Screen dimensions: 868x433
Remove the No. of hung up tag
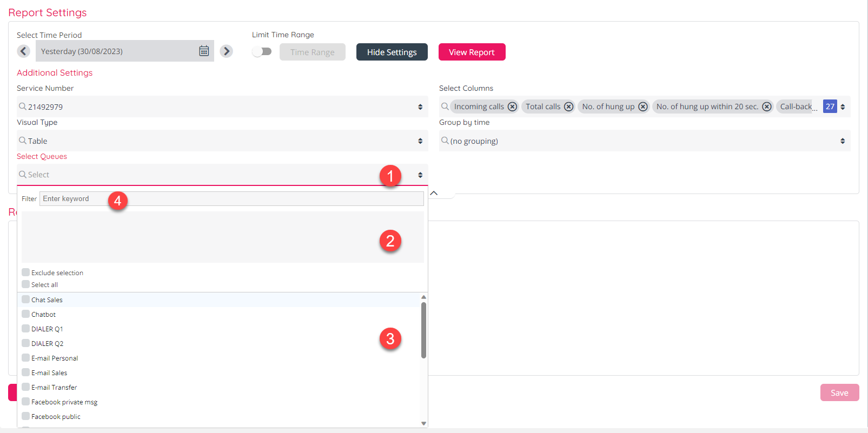pos(642,106)
